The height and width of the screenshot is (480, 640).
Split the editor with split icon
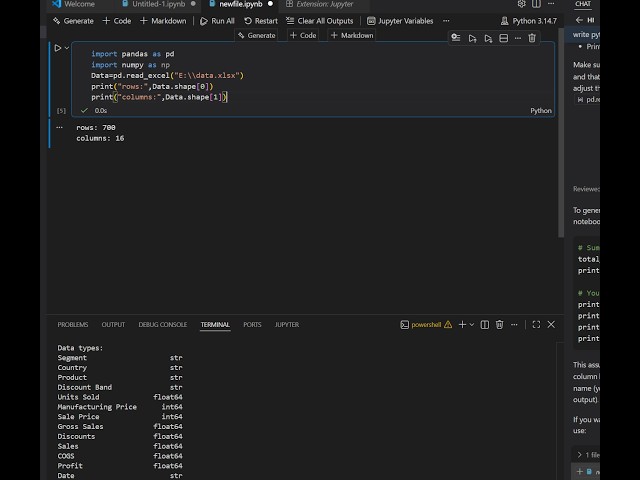click(536, 4)
